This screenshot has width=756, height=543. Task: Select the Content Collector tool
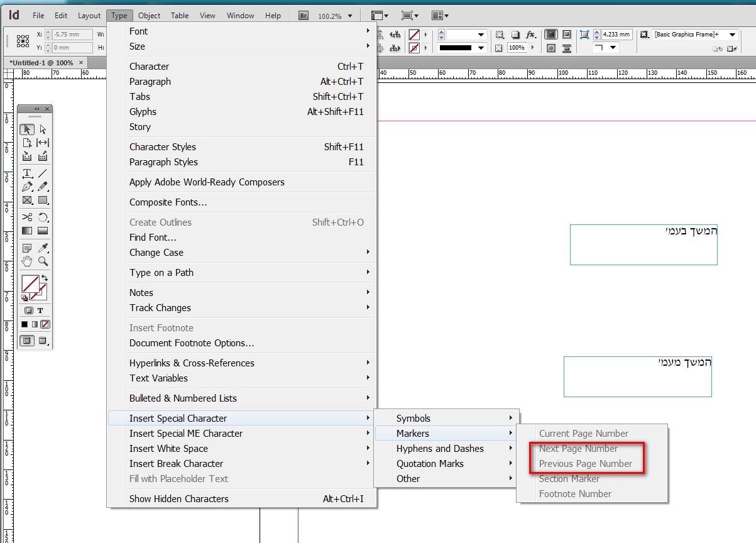click(27, 156)
